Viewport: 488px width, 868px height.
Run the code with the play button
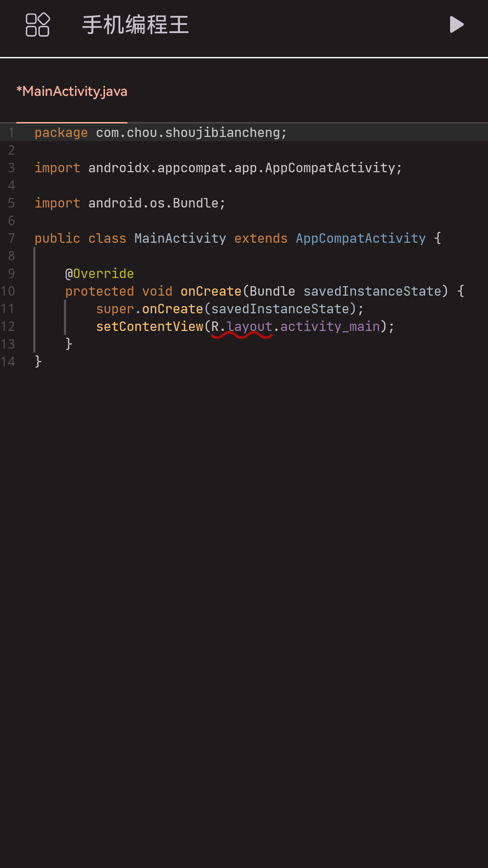point(457,24)
